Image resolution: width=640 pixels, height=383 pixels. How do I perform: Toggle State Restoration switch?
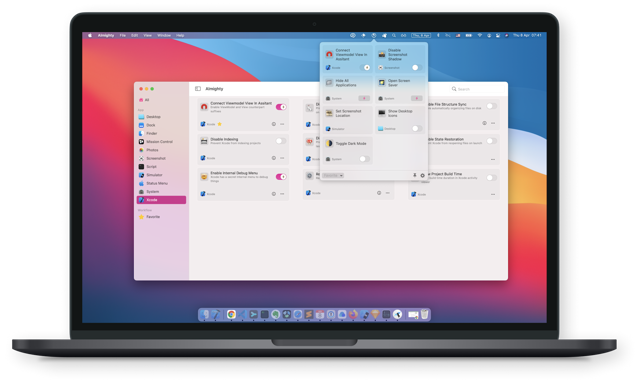492,141
